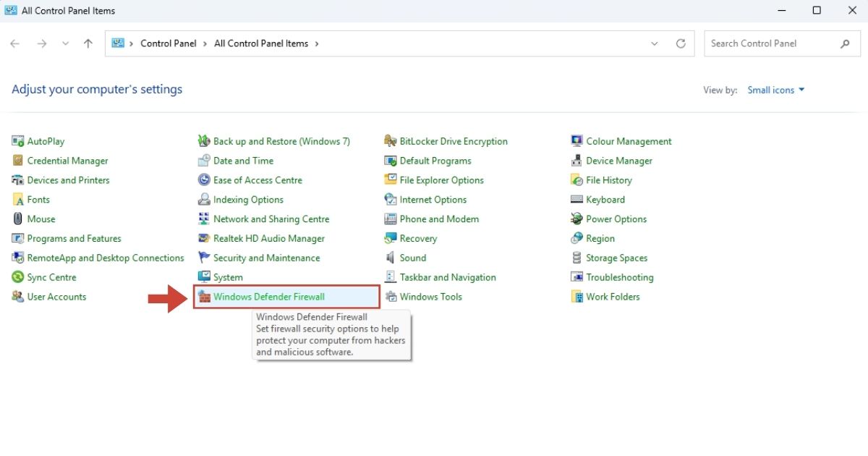Open the AutoPlay icon
The image size is (868, 456).
pyautogui.click(x=18, y=141)
